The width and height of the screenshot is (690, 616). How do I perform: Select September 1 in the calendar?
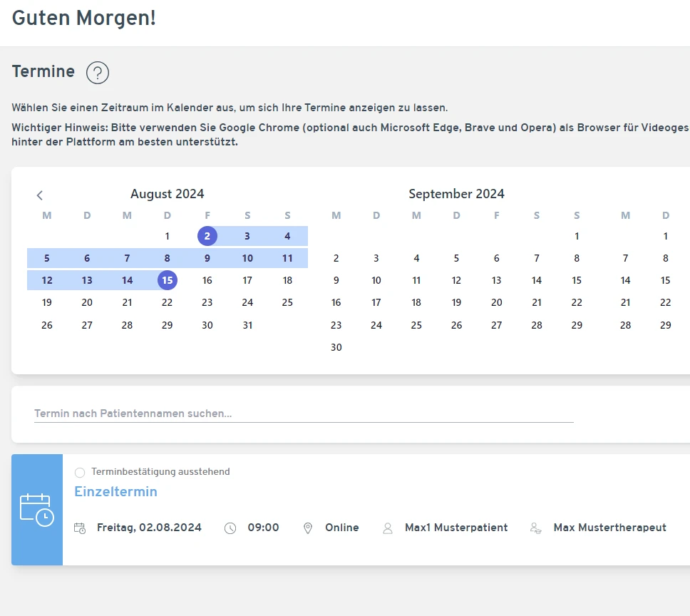[577, 236]
